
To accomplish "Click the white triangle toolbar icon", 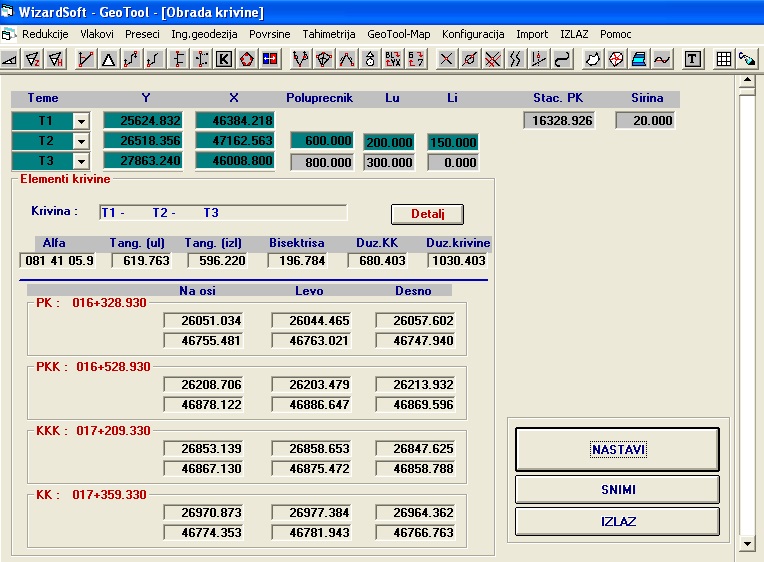I will pyautogui.click(x=109, y=59).
